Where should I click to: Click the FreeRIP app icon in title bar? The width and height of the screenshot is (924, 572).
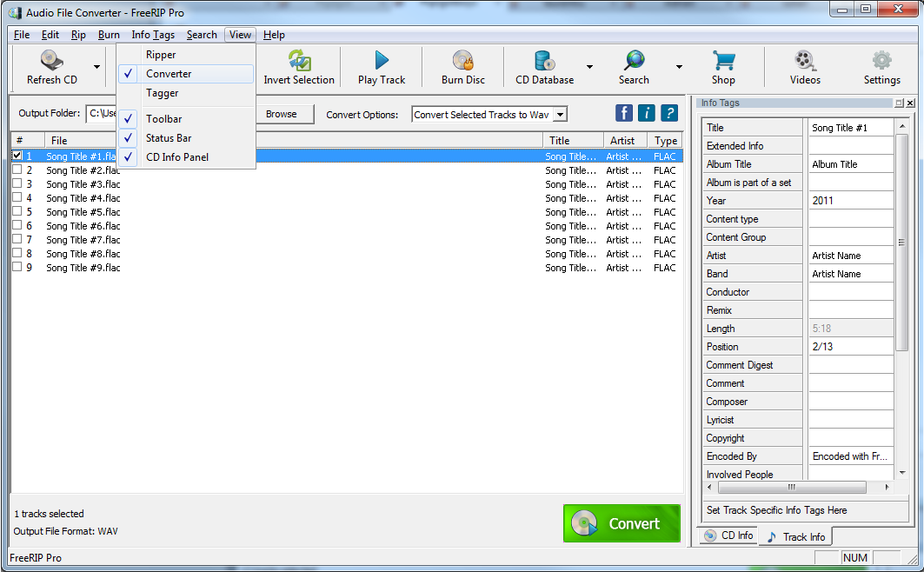click(16, 12)
